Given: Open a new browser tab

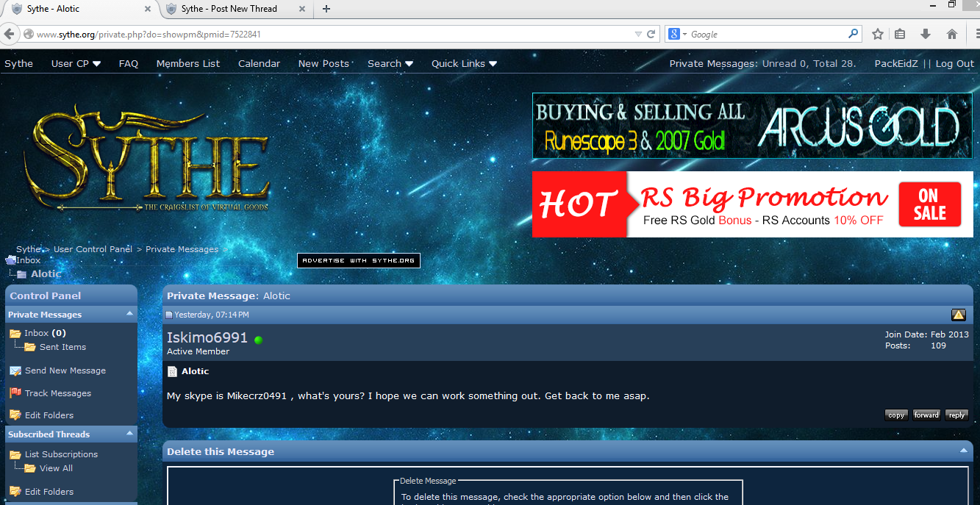Looking at the screenshot, I should (326, 9).
